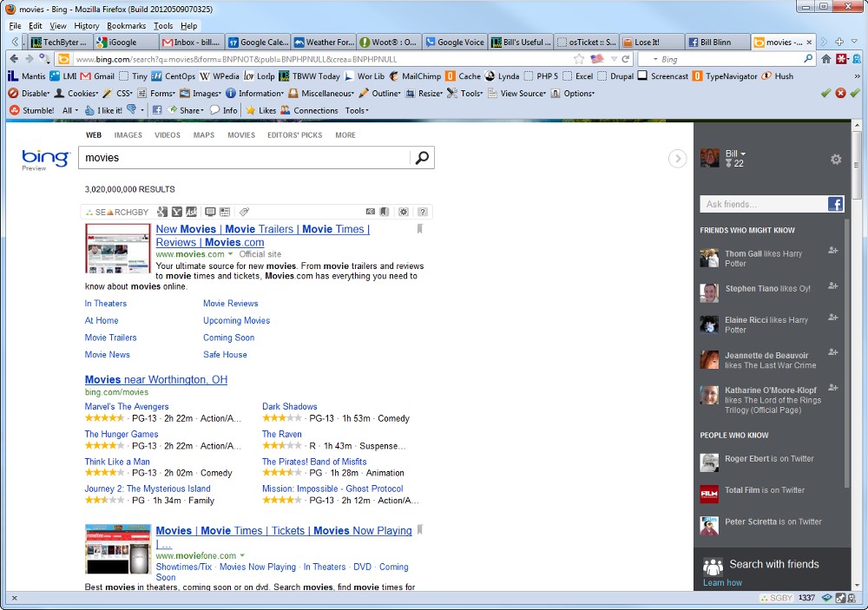Image resolution: width=868 pixels, height=610 pixels.
Task: Open the Bookmarks menu
Action: 126,25
